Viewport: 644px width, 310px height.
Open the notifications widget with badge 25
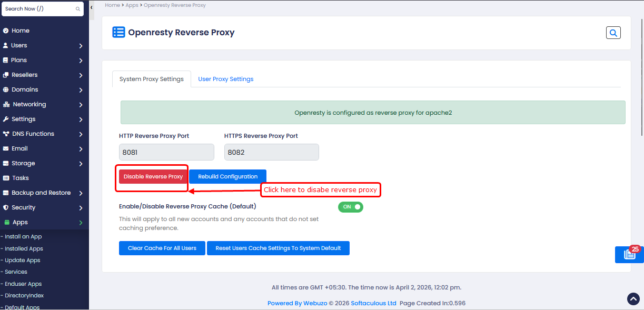point(629,254)
